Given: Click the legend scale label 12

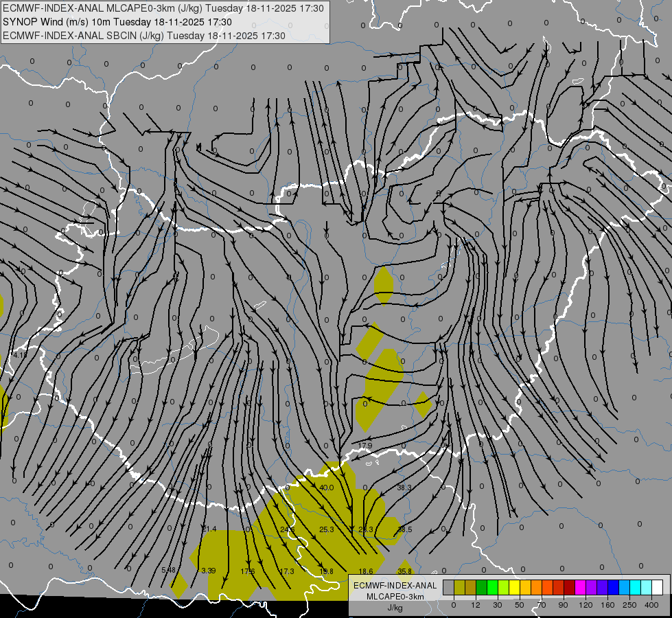Looking at the screenshot, I should [x=476, y=605].
